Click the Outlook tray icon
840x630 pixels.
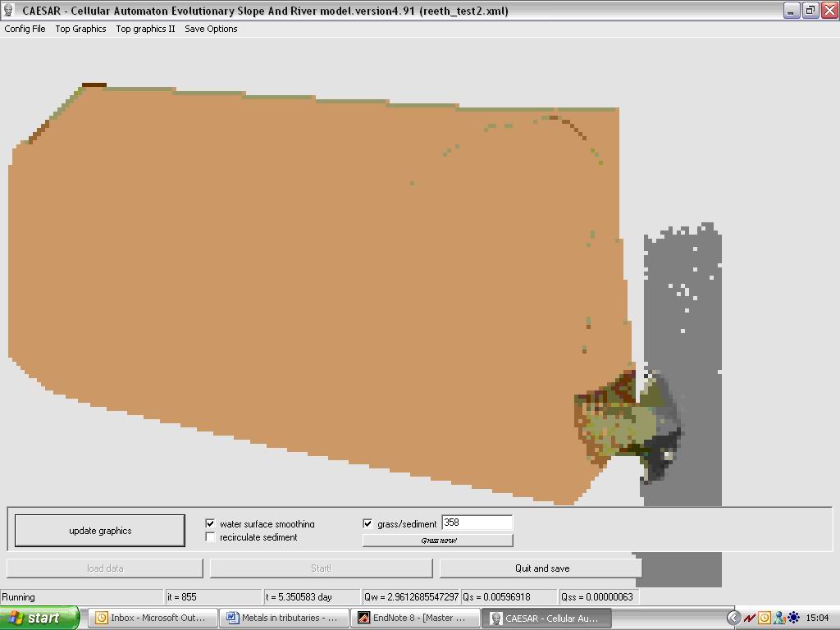click(765, 619)
